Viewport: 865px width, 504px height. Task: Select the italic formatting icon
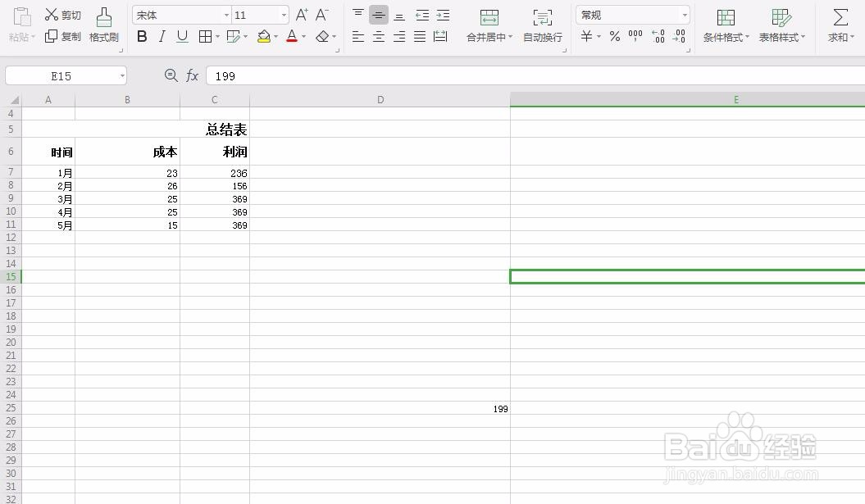[161, 36]
